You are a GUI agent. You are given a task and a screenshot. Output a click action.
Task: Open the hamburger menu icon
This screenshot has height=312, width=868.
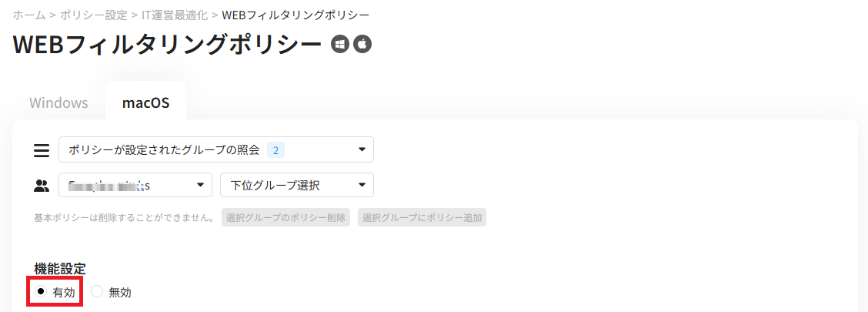point(42,150)
